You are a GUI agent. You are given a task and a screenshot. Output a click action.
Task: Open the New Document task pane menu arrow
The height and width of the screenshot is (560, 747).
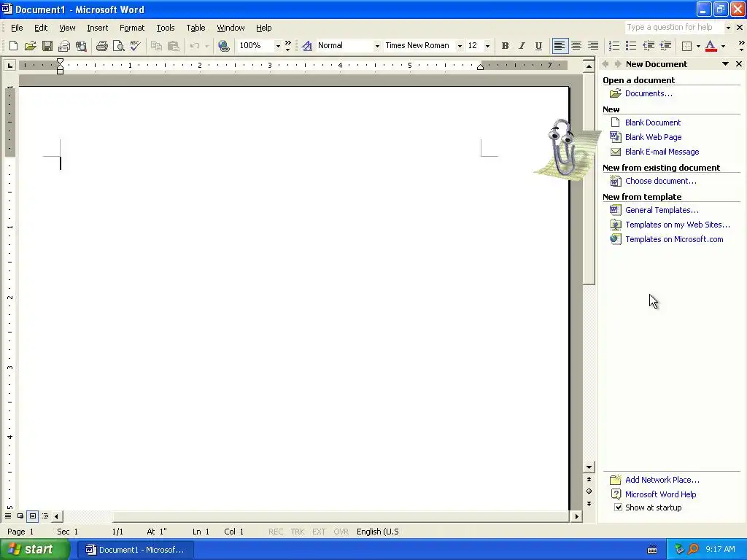[x=725, y=64]
